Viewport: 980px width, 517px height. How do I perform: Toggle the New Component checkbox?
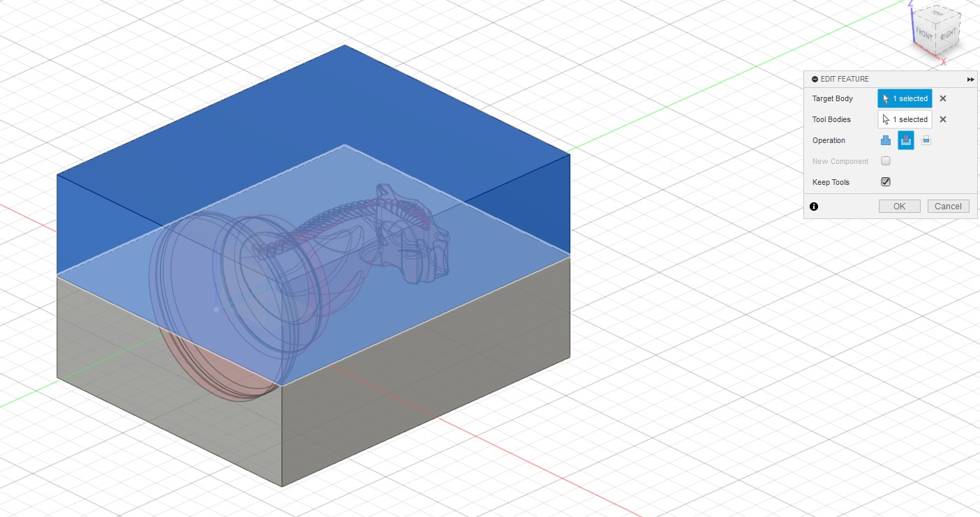click(x=886, y=161)
